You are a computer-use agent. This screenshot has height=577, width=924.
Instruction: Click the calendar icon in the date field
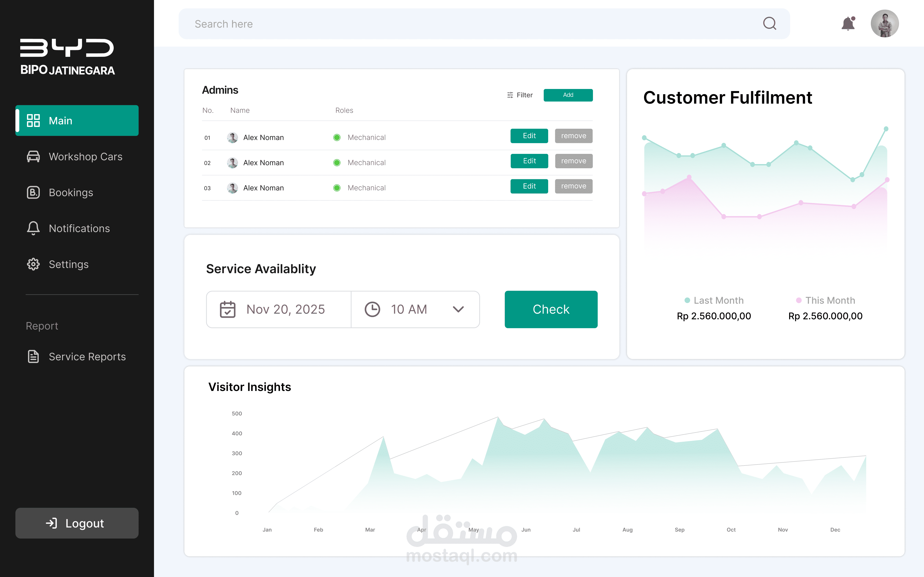(228, 309)
